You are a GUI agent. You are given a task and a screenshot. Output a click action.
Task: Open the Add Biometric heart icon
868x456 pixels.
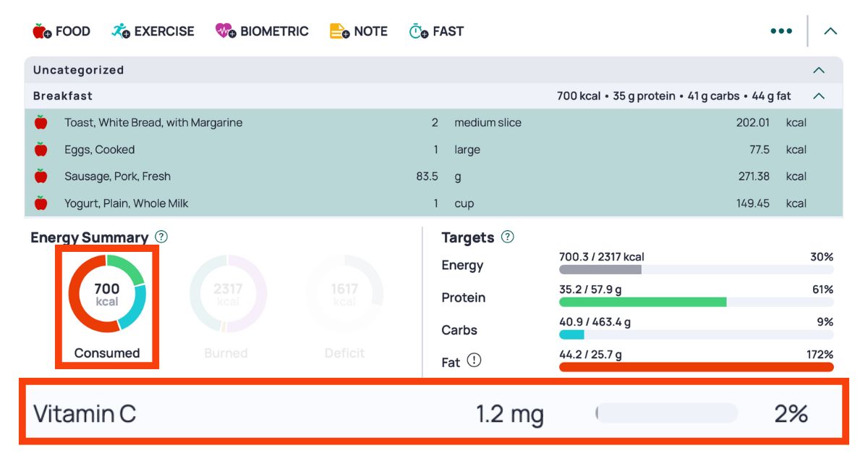click(x=224, y=30)
